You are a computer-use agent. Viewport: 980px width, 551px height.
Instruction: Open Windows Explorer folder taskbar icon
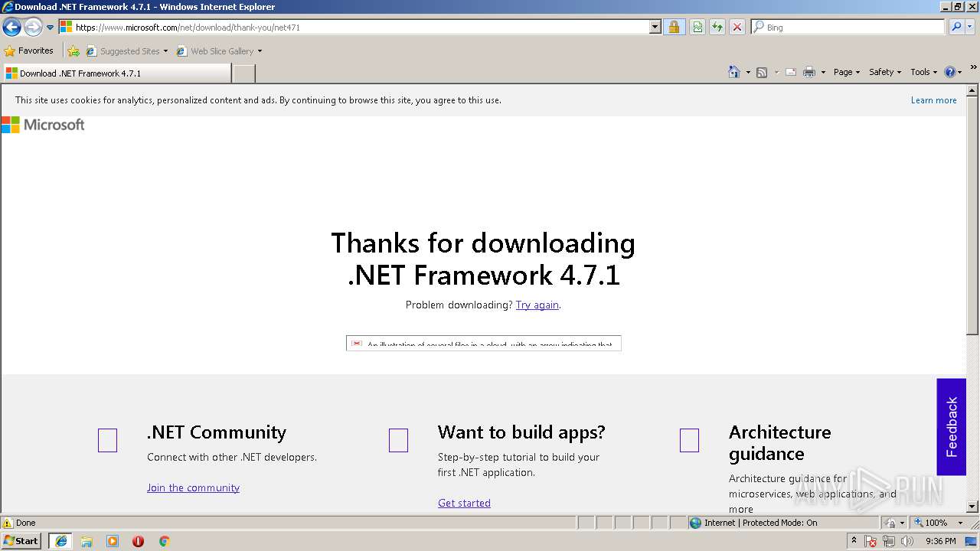(x=87, y=541)
